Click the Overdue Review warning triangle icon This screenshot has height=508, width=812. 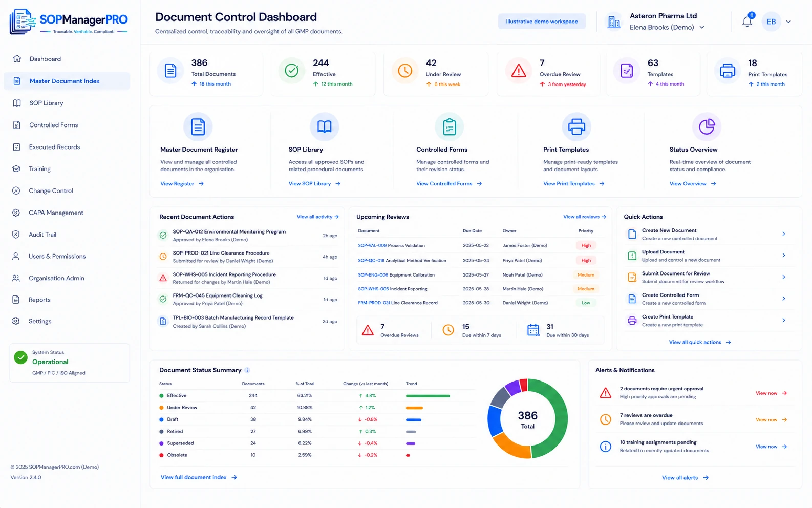(x=519, y=71)
